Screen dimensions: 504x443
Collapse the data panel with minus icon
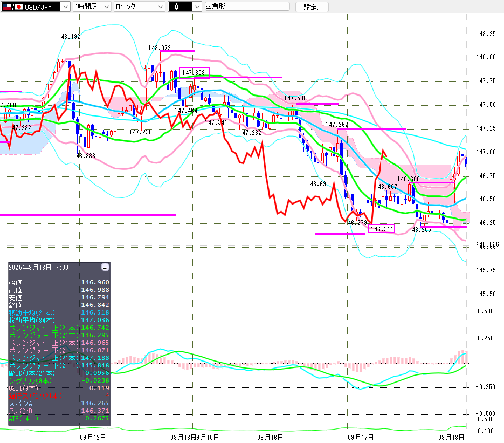click(105, 267)
